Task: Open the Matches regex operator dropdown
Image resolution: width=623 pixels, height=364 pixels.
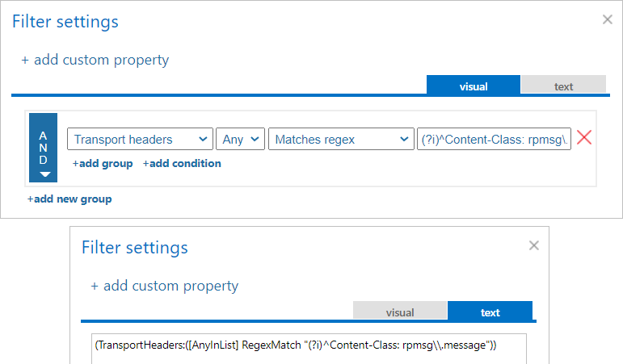Action: [x=341, y=140]
